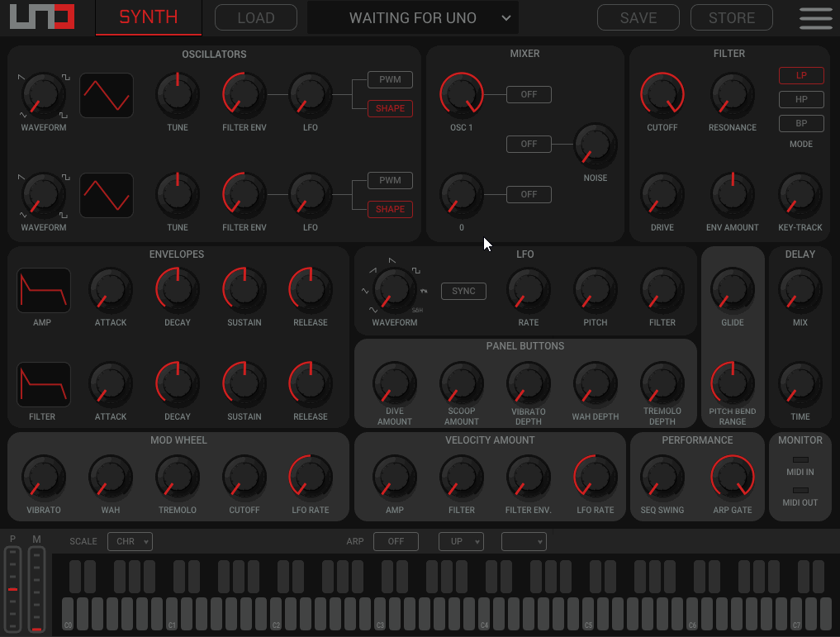Switch to the SYNTH tab

149,17
